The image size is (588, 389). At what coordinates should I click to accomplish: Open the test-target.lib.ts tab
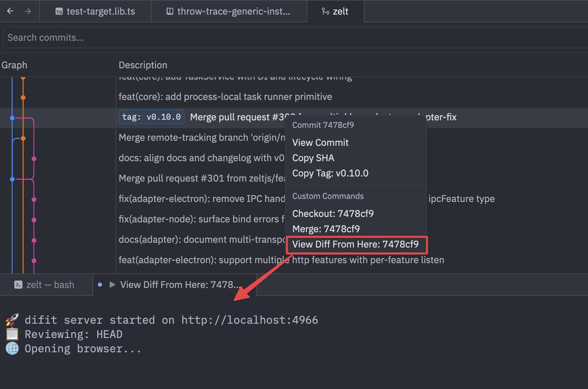(96, 11)
